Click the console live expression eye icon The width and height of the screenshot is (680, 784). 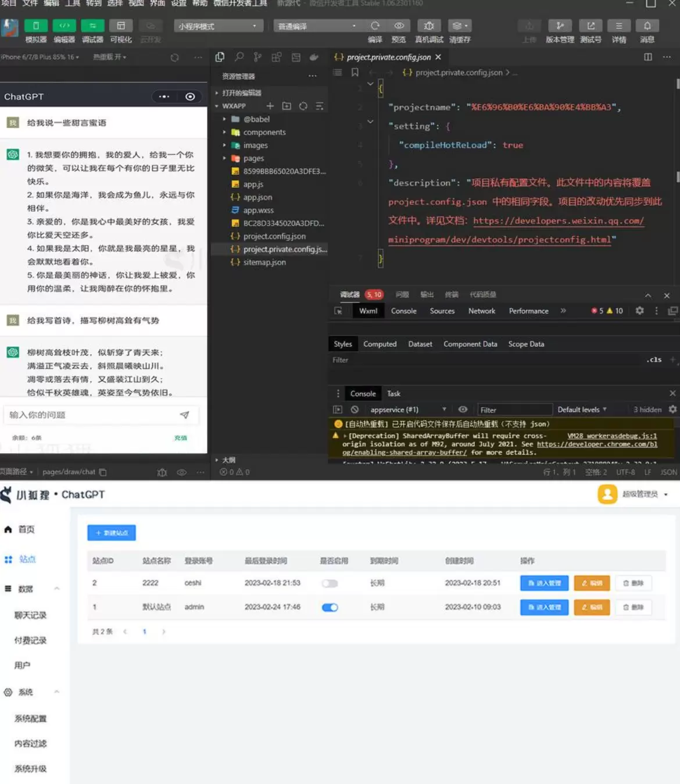click(463, 409)
